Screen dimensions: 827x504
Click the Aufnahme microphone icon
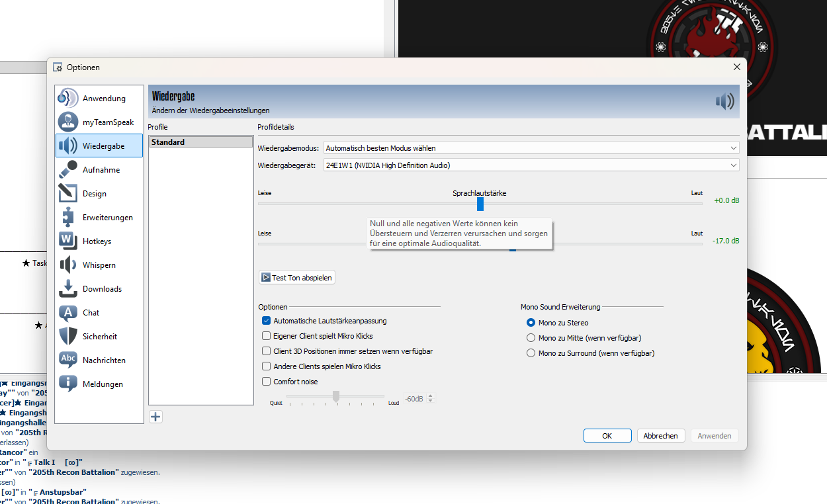(68, 169)
